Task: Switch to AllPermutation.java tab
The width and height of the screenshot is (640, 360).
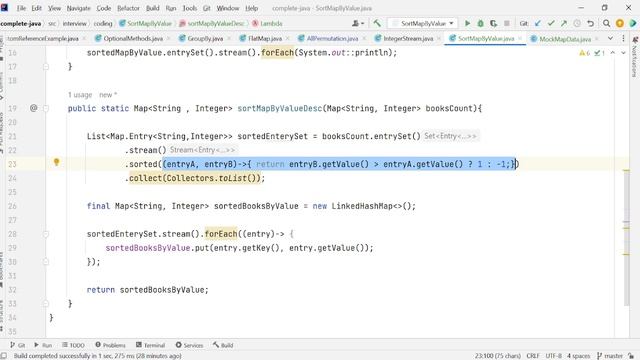Action: click(x=332, y=38)
